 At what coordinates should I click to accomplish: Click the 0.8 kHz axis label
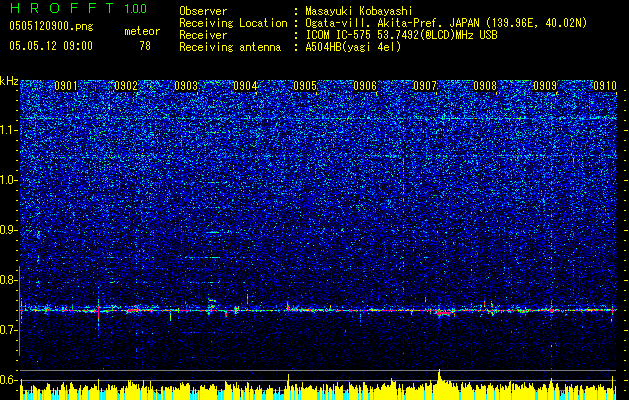click(x=8, y=280)
